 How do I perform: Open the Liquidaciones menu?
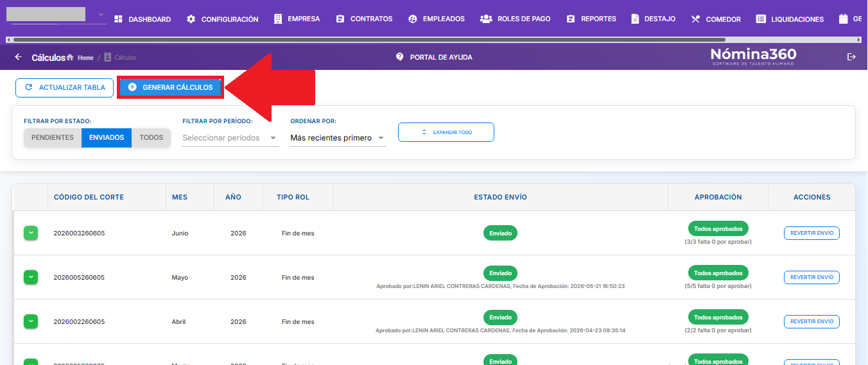pos(790,19)
